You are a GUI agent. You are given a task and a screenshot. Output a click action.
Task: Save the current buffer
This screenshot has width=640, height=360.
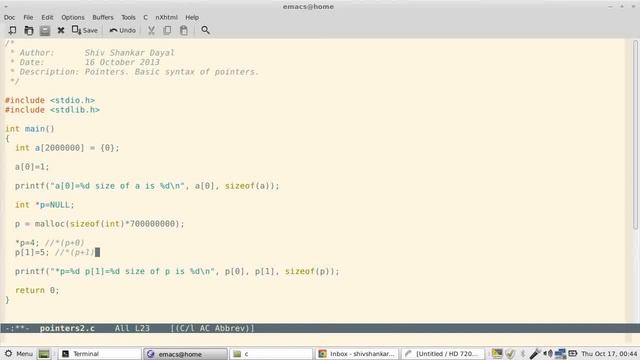(85, 30)
